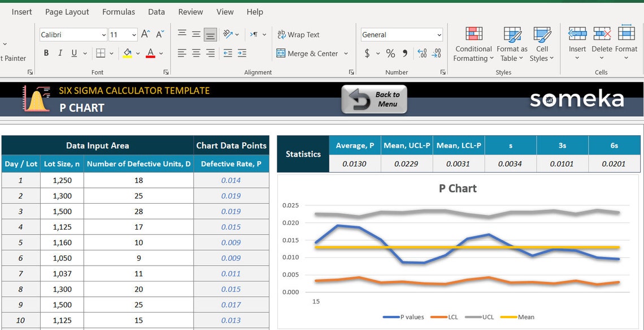The image size is (644, 330).
Task: Click Increase Decimal icon
Action: click(x=423, y=54)
